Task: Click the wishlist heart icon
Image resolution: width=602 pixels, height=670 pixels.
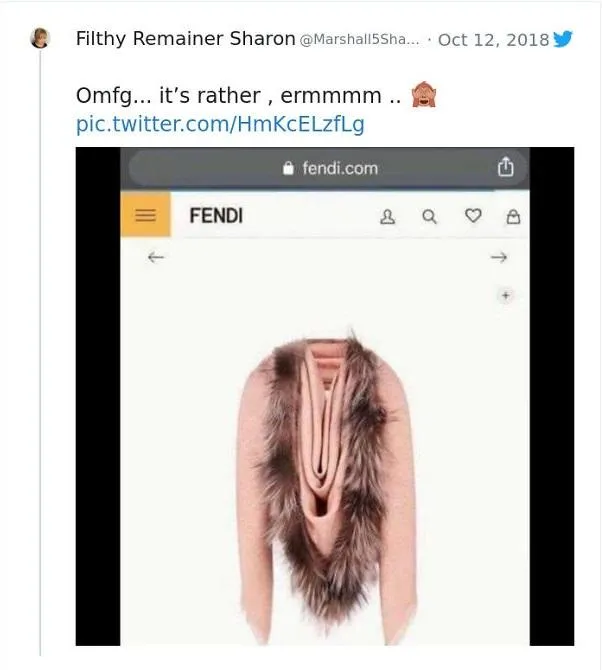Action: (x=473, y=216)
